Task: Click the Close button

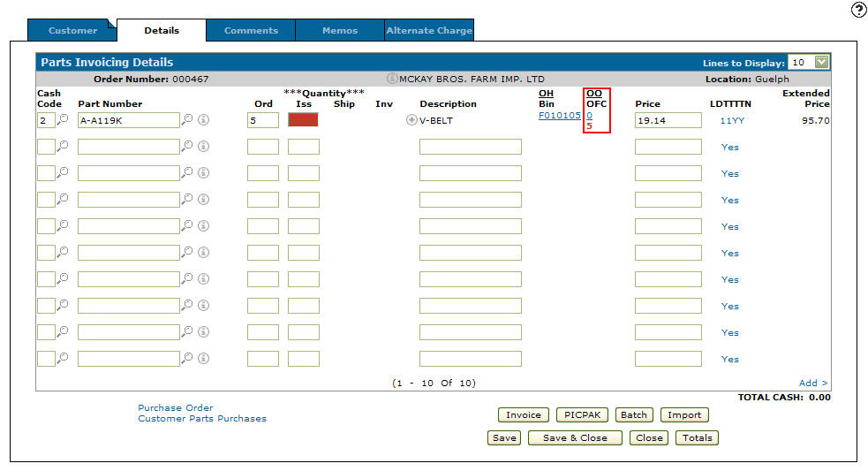Action: pos(649,437)
